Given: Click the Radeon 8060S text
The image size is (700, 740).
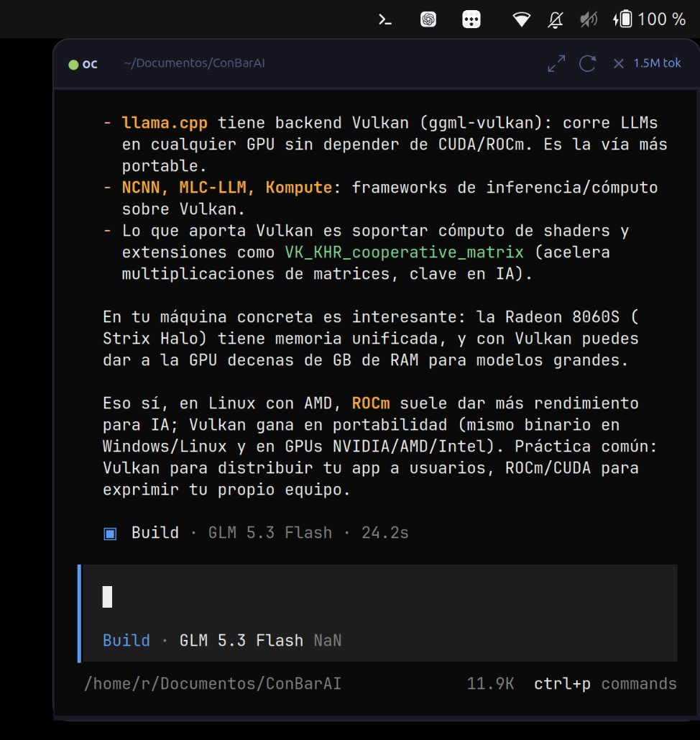Looking at the screenshot, I should [x=562, y=317].
